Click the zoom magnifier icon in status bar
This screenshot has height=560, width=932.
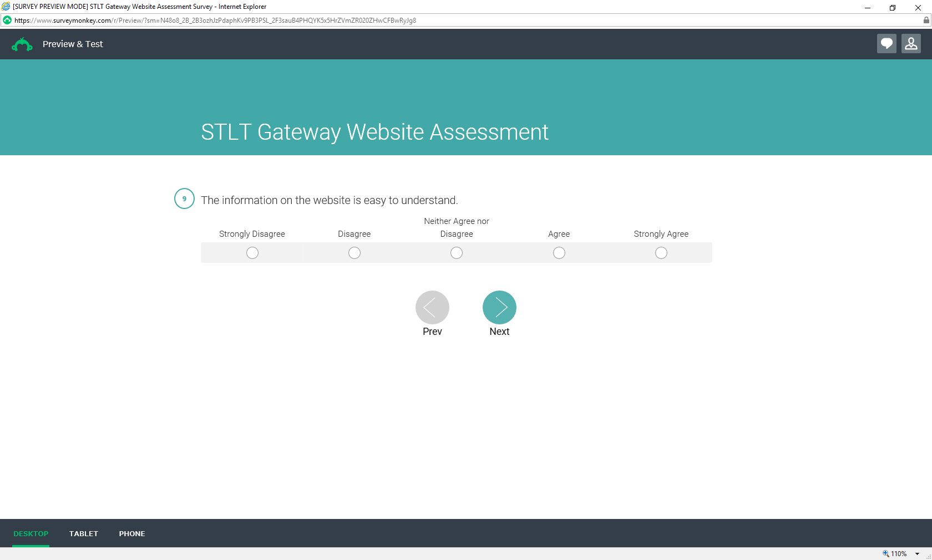coord(886,553)
